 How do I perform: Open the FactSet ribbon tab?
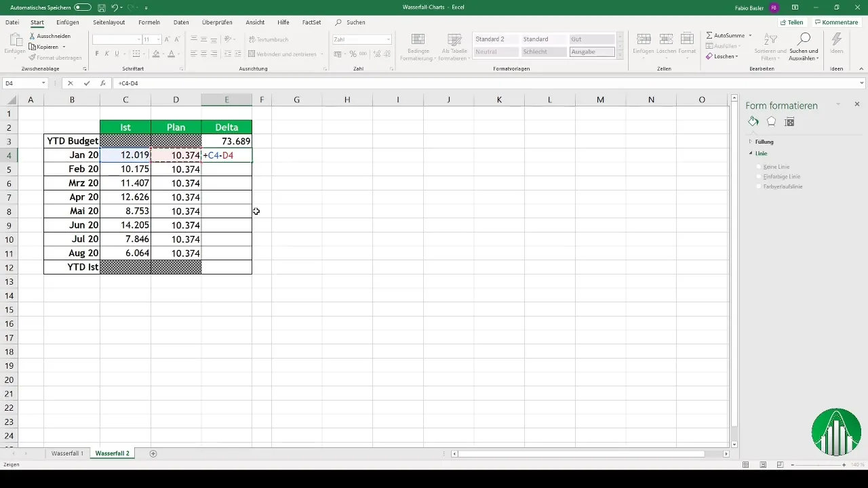coord(311,22)
